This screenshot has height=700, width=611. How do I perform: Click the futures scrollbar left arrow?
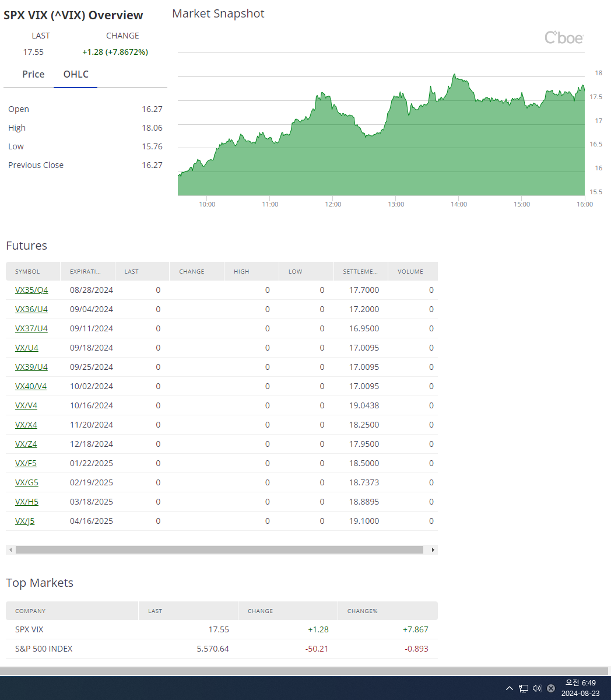[x=9, y=549]
